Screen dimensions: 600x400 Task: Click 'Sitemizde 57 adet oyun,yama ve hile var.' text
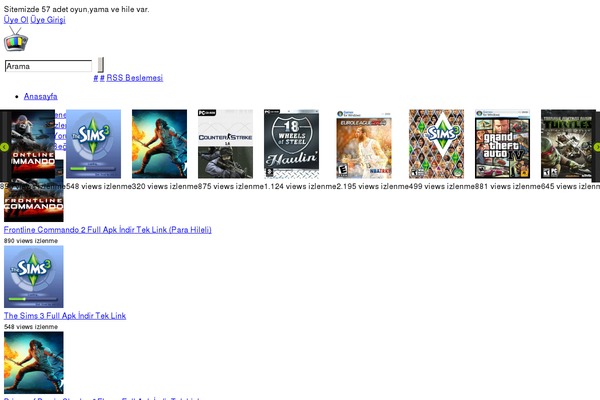pos(77,9)
